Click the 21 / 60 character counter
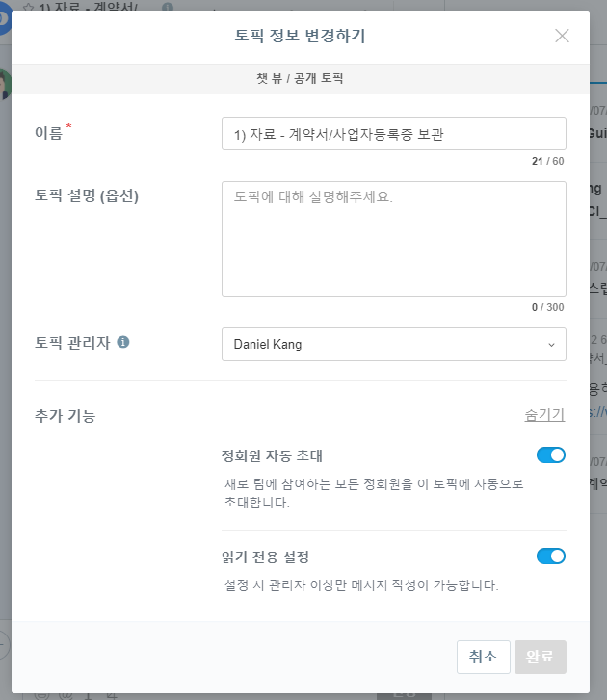 (x=547, y=161)
